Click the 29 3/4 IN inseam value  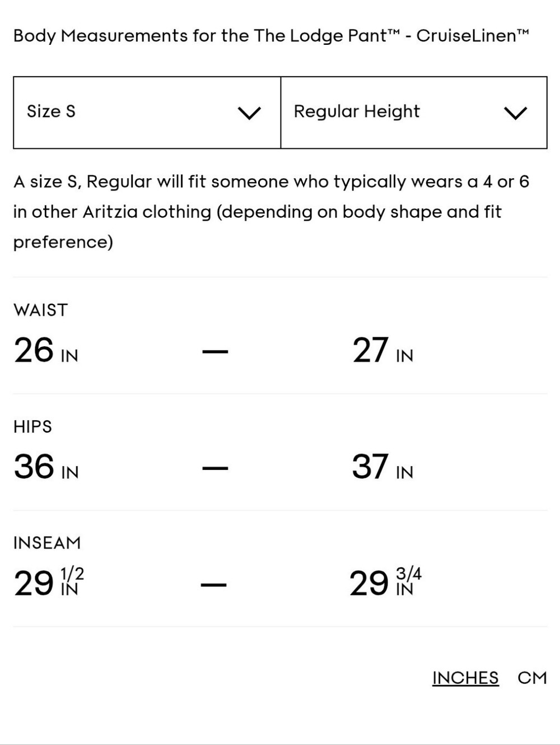tap(386, 583)
